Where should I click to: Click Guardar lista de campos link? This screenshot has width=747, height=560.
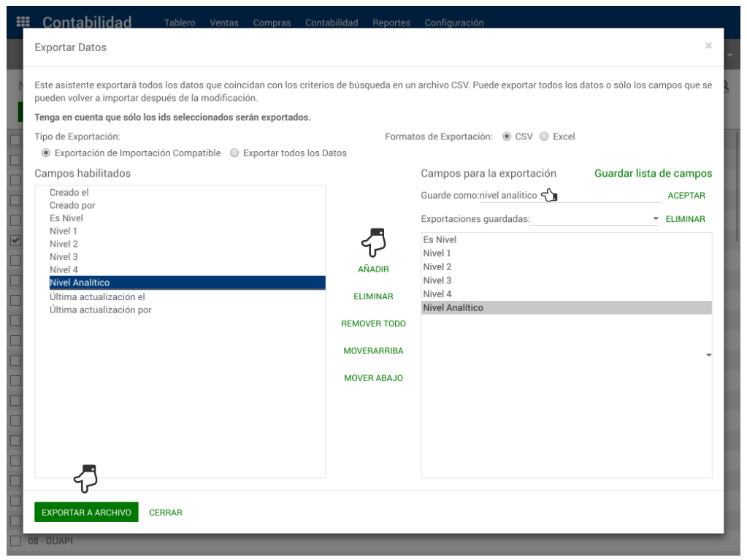click(x=653, y=174)
